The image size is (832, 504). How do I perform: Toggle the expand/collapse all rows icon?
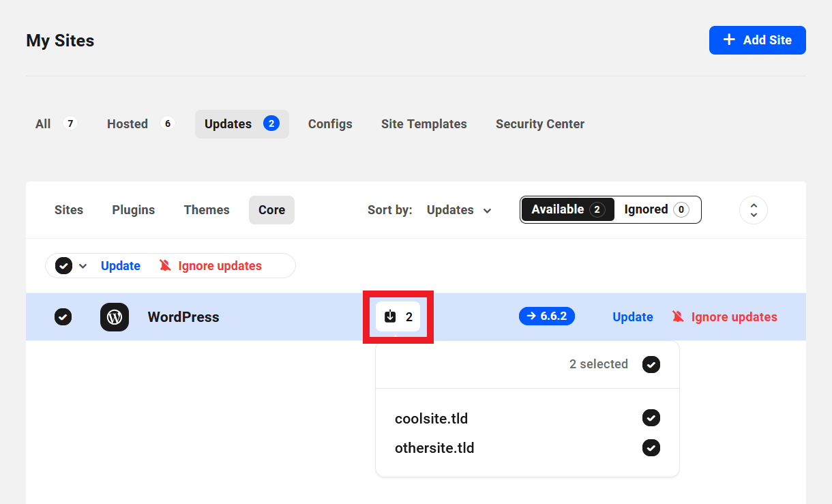pos(753,210)
